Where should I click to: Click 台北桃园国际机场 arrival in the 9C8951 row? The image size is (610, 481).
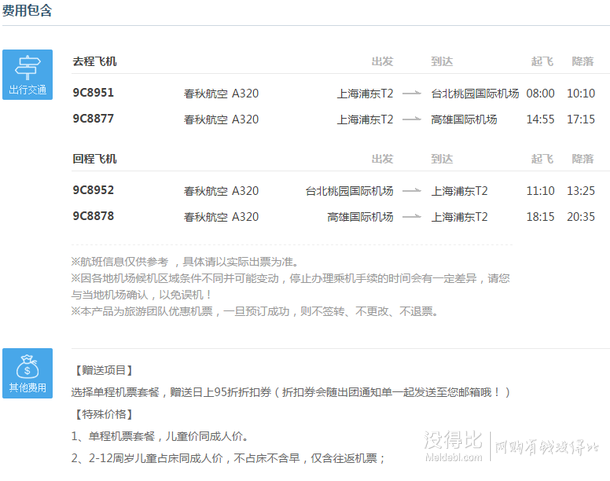(475, 94)
